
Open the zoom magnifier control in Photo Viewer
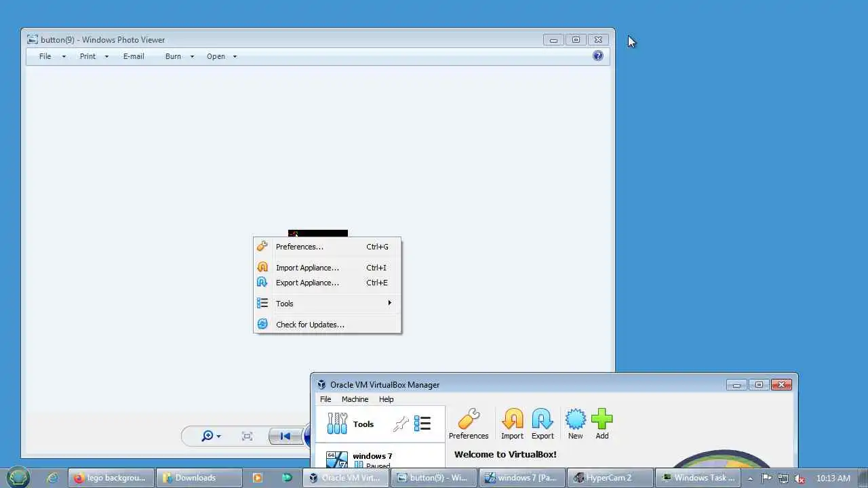(211, 436)
